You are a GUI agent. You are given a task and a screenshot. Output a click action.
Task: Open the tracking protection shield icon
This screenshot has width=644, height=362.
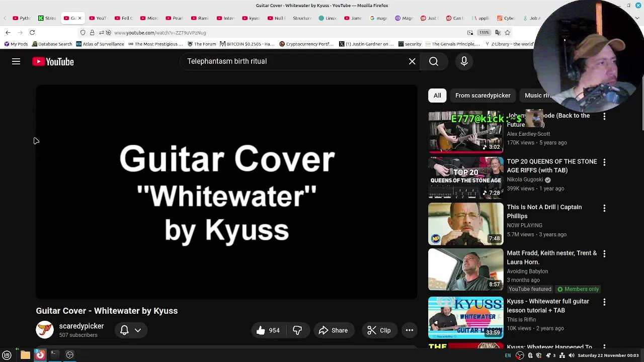pos(83,33)
